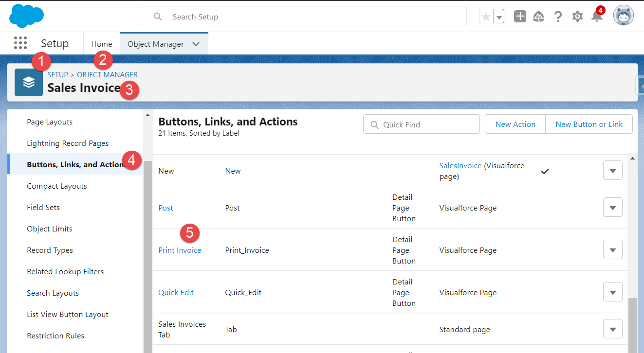
Task: Click the New Action button
Action: click(515, 124)
